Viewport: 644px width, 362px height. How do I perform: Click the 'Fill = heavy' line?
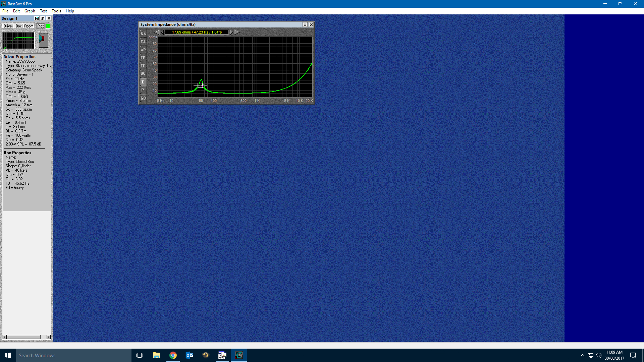click(x=14, y=188)
